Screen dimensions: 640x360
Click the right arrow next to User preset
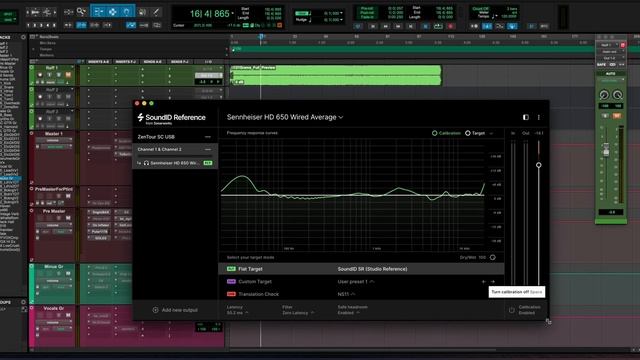point(493,282)
